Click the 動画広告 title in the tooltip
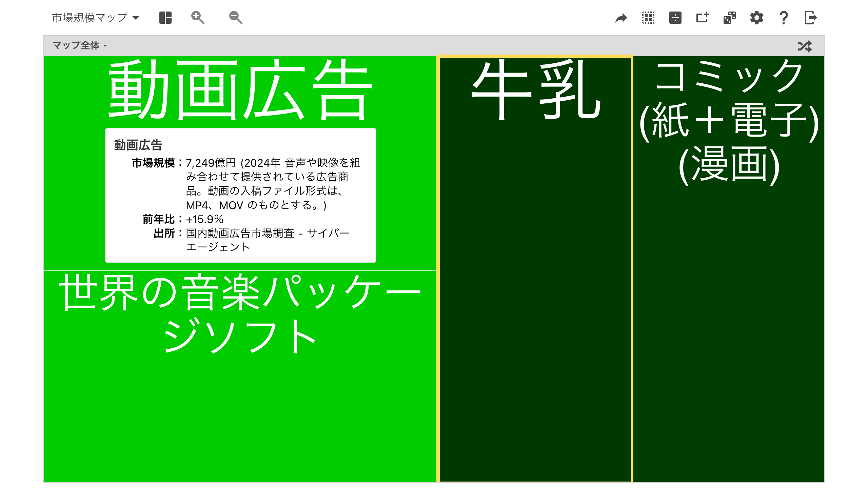This screenshot has height=488, width=868. tap(138, 145)
